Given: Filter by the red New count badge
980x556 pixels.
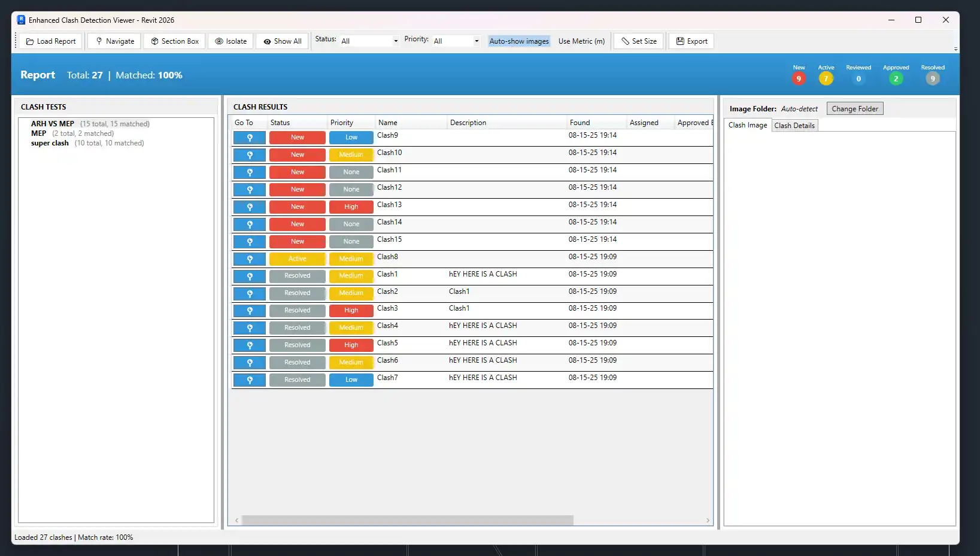Looking at the screenshot, I should pos(799,78).
